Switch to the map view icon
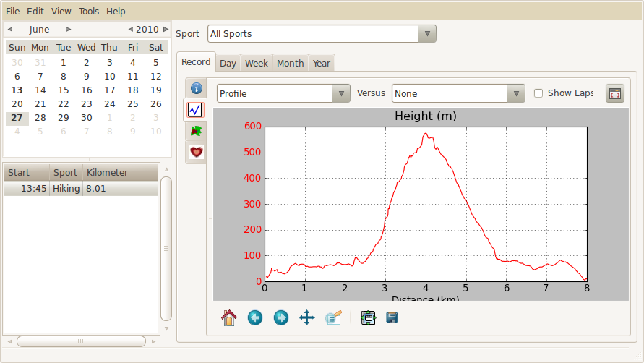The image size is (644, 363). [x=195, y=131]
